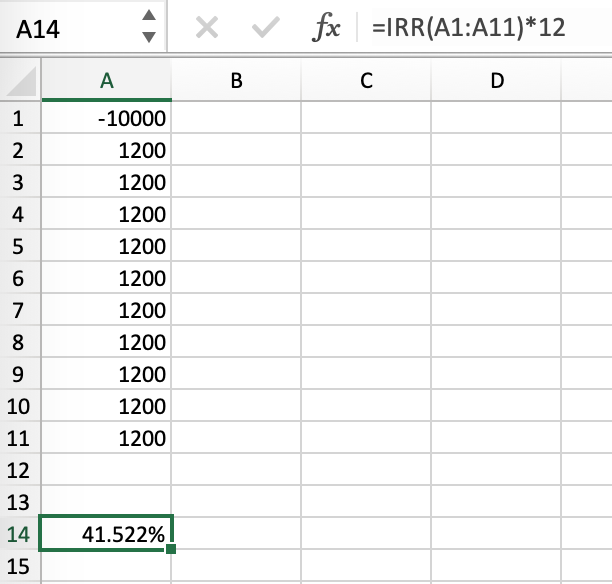Click cell A11 containing 1200
The height and width of the screenshot is (584, 612).
(x=106, y=438)
